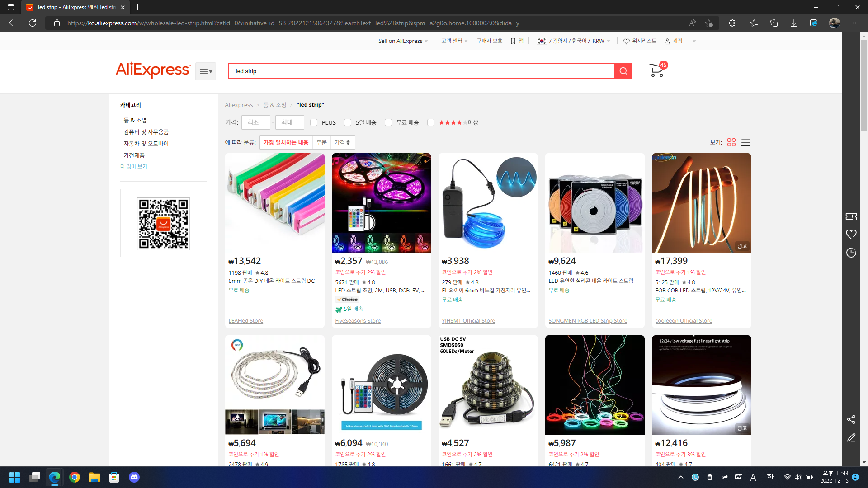Click the share icon in right sidebar
This screenshot has height=488, width=868.
pos(851,419)
